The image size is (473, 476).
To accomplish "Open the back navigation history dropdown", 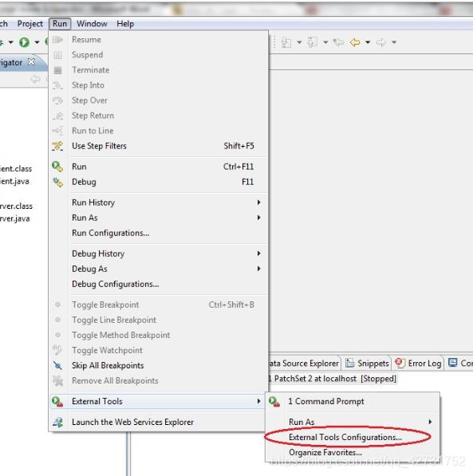I will (368, 42).
